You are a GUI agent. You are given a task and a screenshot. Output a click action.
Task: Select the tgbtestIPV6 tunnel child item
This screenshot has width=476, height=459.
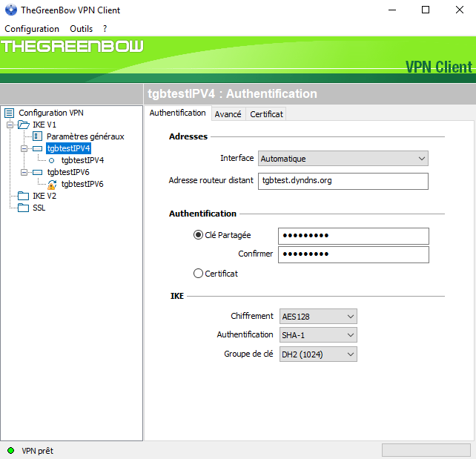82,185
